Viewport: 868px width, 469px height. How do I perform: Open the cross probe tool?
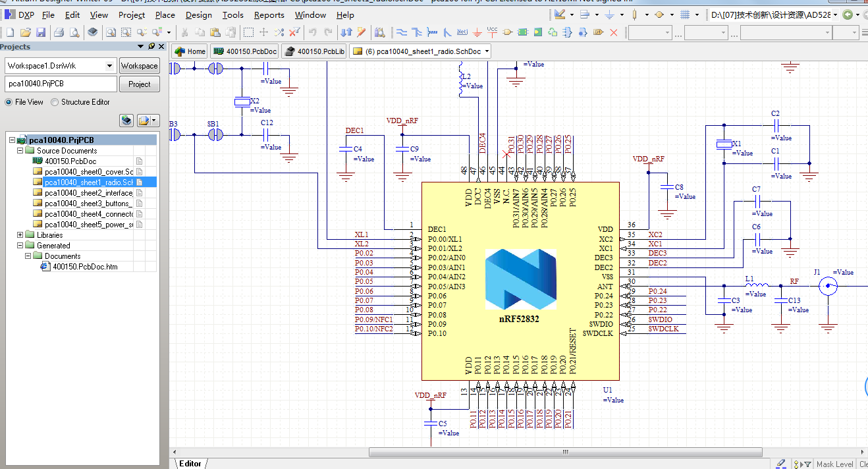362,32
